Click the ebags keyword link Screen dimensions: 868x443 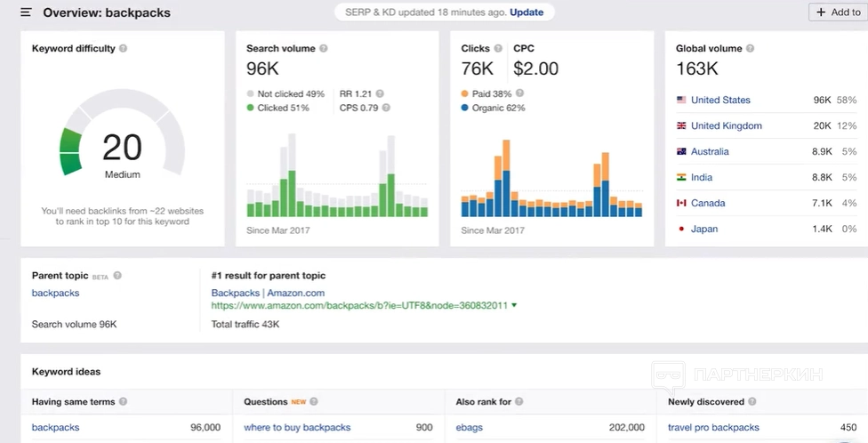(469, 428)
